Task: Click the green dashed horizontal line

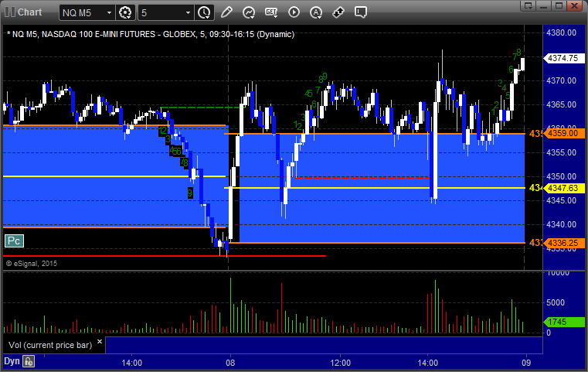Action: pos(202,108)
